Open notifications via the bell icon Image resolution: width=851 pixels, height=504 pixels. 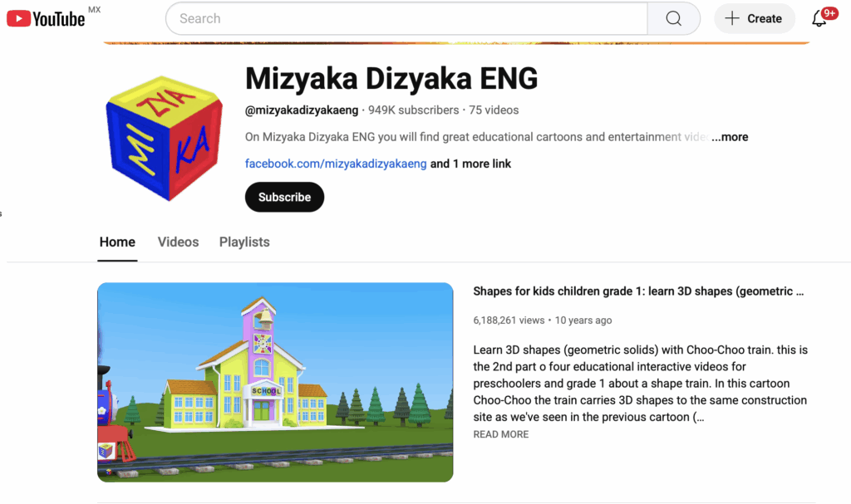818,22
